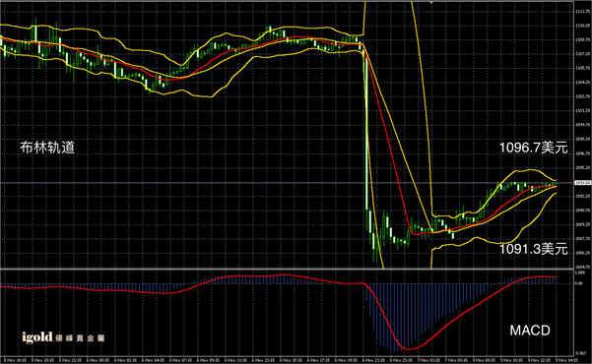Click the first time axis label 5 Nov 18:15
Screen dimensions: 592x364
click(15, 360)
